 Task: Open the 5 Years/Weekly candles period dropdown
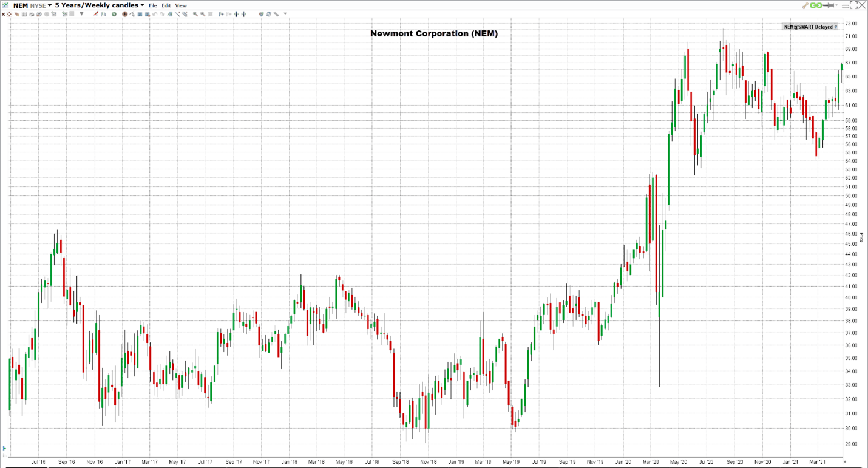coord(100,5)
